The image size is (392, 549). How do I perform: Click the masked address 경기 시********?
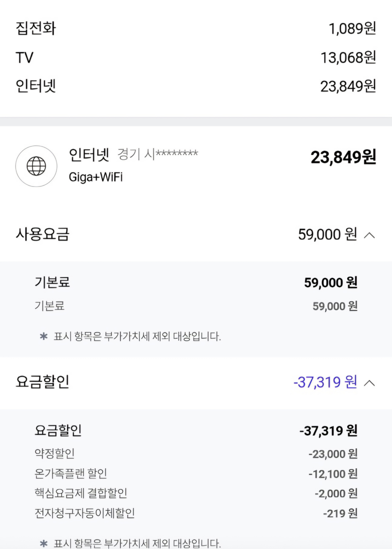(158, 154)
